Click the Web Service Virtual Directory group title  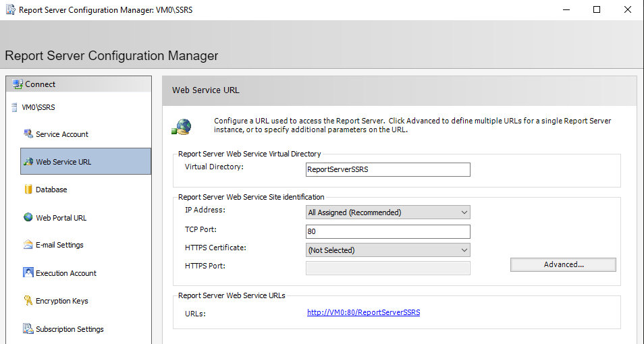click(249, 154)
